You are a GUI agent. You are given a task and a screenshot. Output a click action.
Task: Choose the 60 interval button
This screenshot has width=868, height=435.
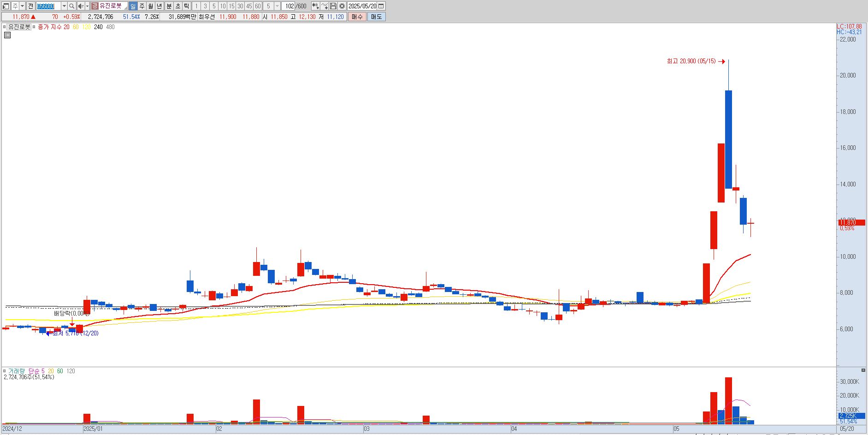tap(258, 6)
